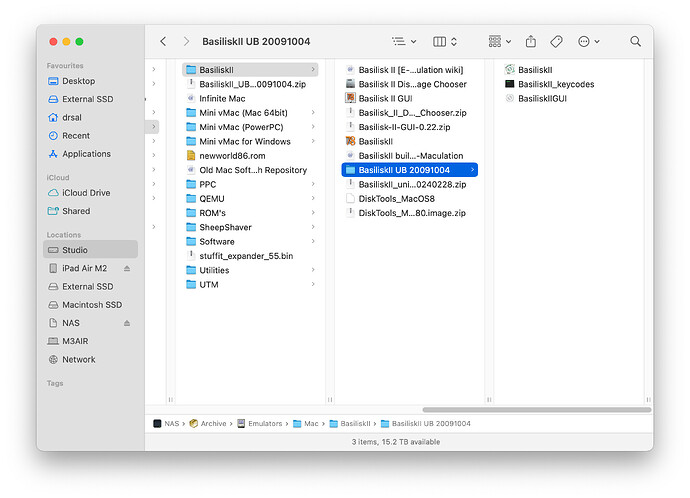Select stuffit_expander_55.bin file
The image size is (690, 498).
click(250, 256)
